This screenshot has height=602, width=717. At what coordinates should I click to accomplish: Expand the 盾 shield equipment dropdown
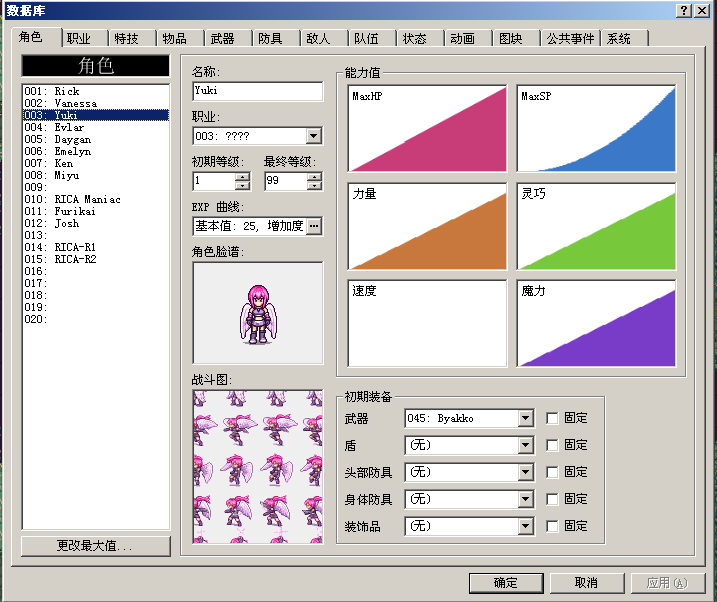(x=525, y=445)
